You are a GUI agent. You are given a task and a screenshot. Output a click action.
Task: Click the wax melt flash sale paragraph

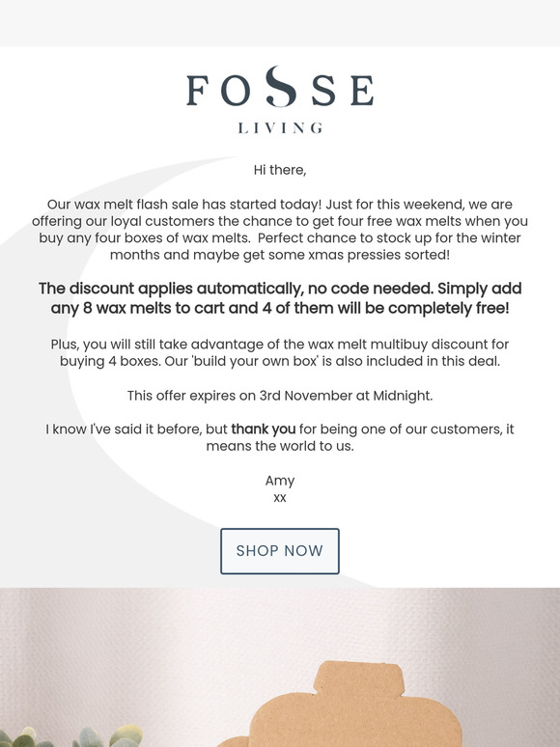(x=280, y=230)
